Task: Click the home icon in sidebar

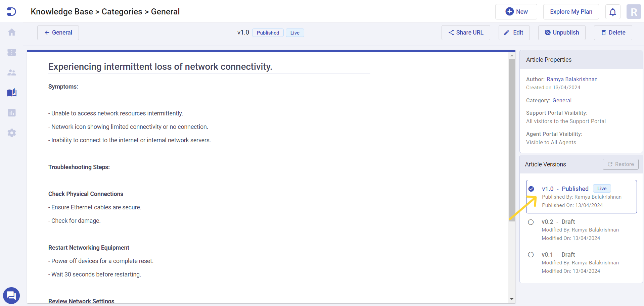Action: pos(12,32)
